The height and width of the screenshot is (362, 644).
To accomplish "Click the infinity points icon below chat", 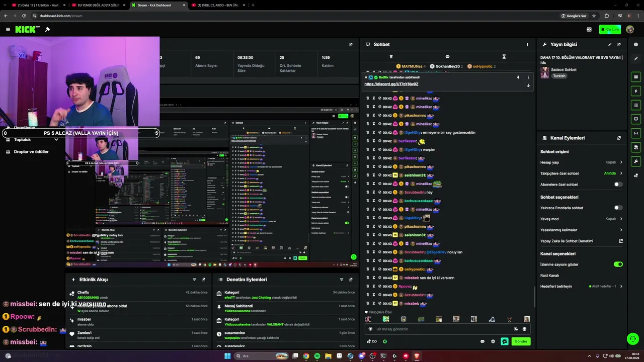I will point(372,341).
